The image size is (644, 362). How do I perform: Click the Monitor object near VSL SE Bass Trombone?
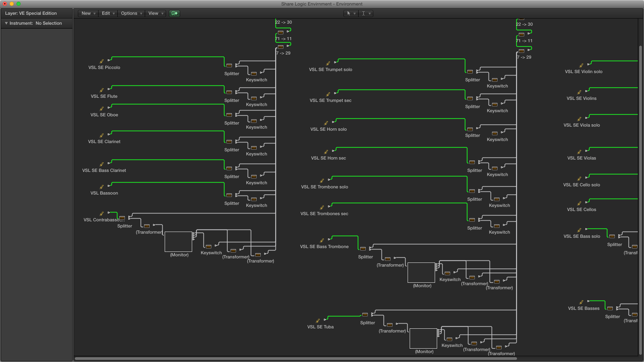pos(421,272)
